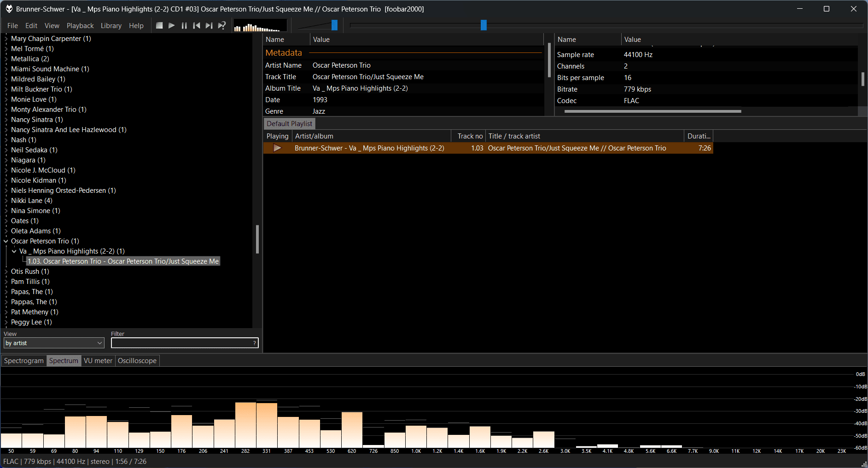The image size is (868, 468).
Task: Select Monty Alexander Trio in the library
Action: (x=49, y=110)
